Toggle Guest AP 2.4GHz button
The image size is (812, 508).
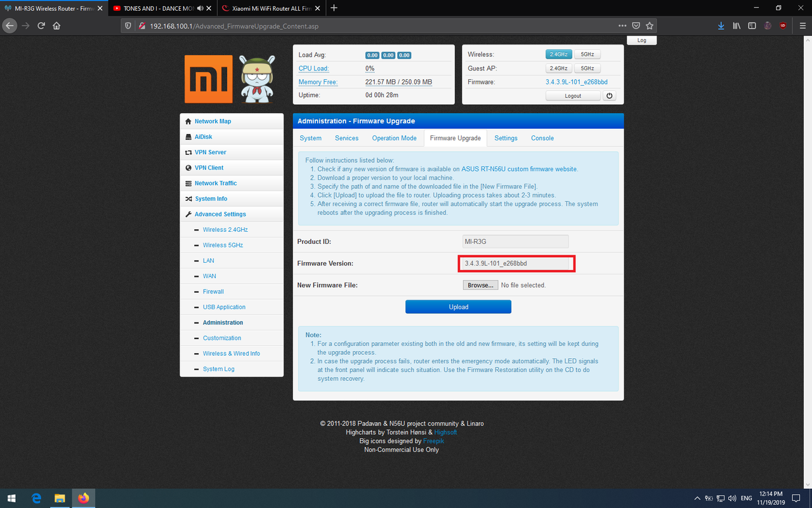pyautogui.click(x=558, y=68)
